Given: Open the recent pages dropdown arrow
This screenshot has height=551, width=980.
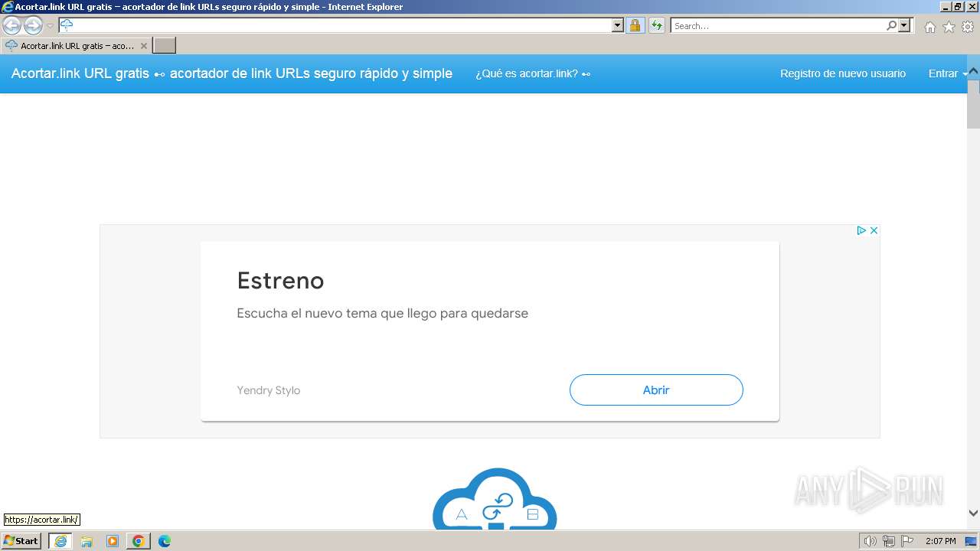Looking at the screenshot, I should pos(51,26).
